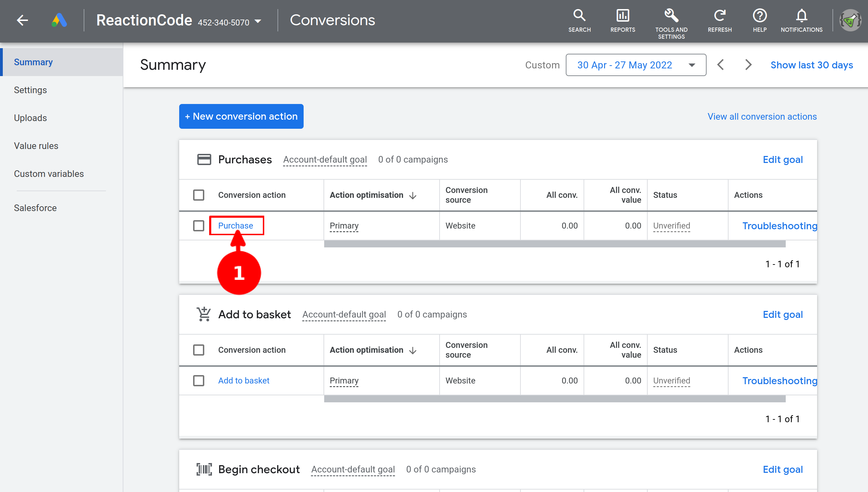The width and height of the screenshot is (868, 492).
Task: Open the date range dropdown
Action: tap(636, 65)
